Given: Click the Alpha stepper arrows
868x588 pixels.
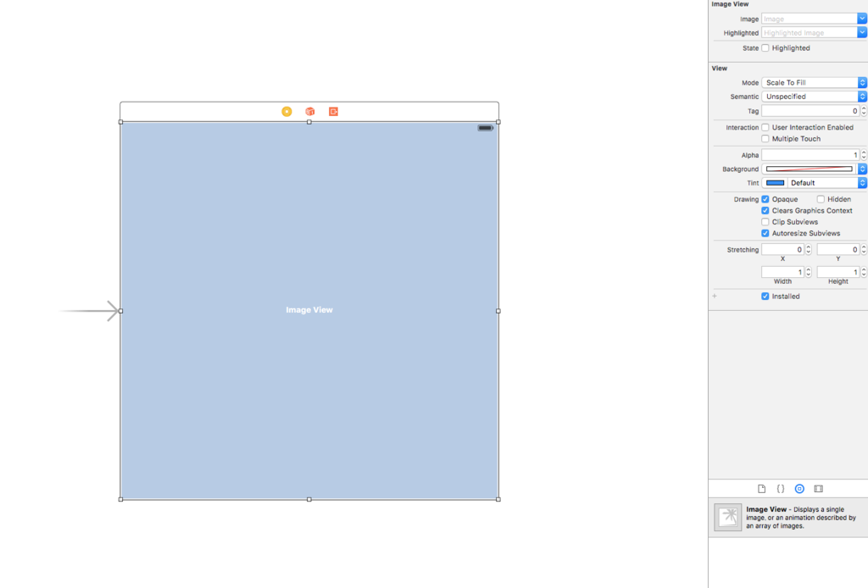Looking at the screenshot, I should [864, 155].
